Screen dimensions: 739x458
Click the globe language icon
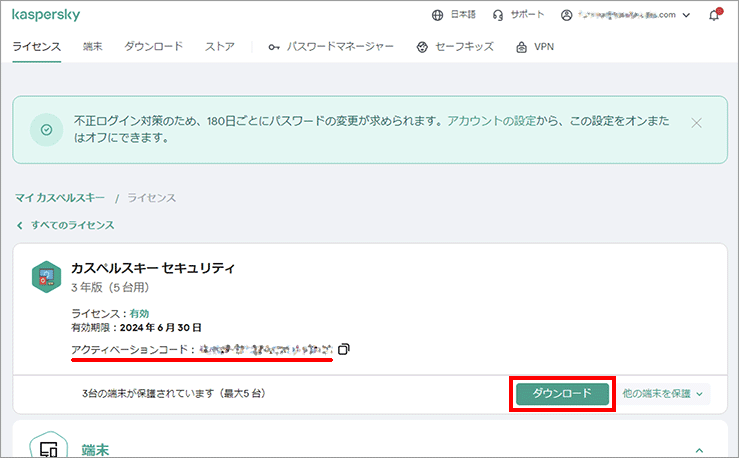point(437,15)
